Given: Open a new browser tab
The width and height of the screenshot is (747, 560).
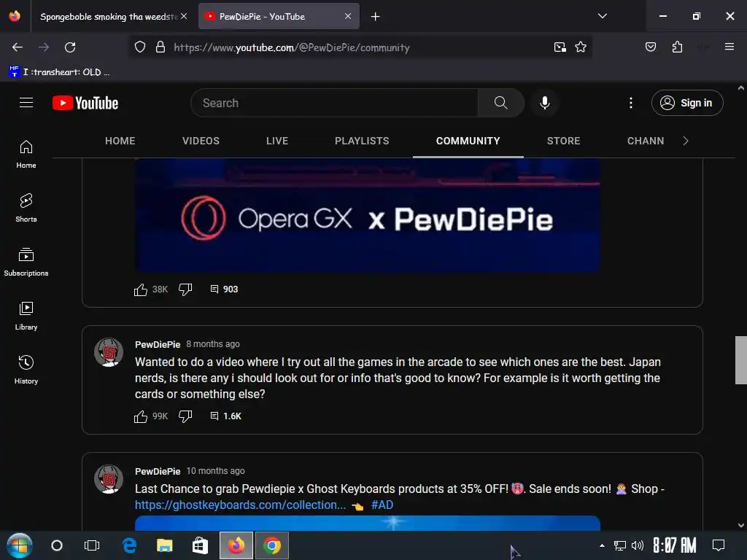Looking at the screenshot, I should coord(376,17).
